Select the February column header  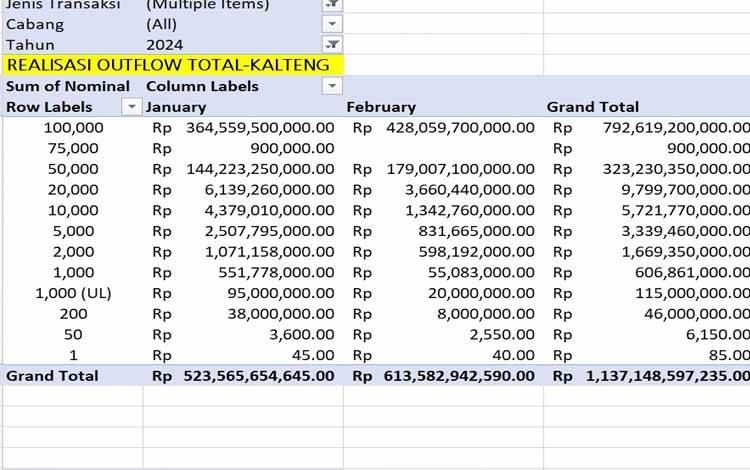tap(381, 107)
